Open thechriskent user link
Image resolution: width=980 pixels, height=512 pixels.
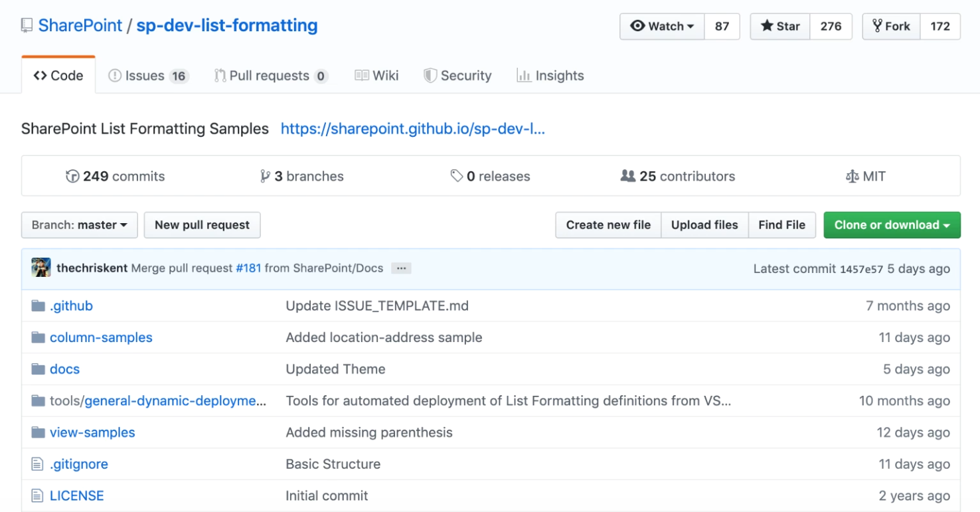(x=92, y=268)
